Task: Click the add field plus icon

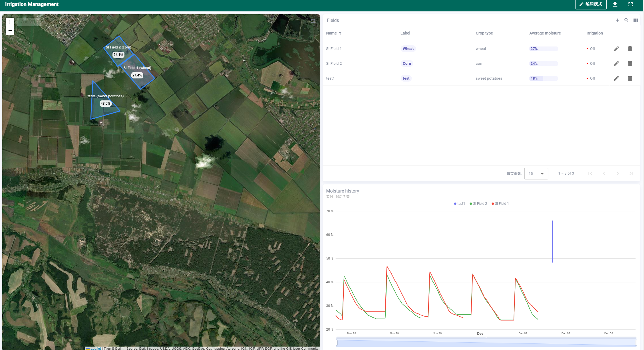Action: pos(617,20)
